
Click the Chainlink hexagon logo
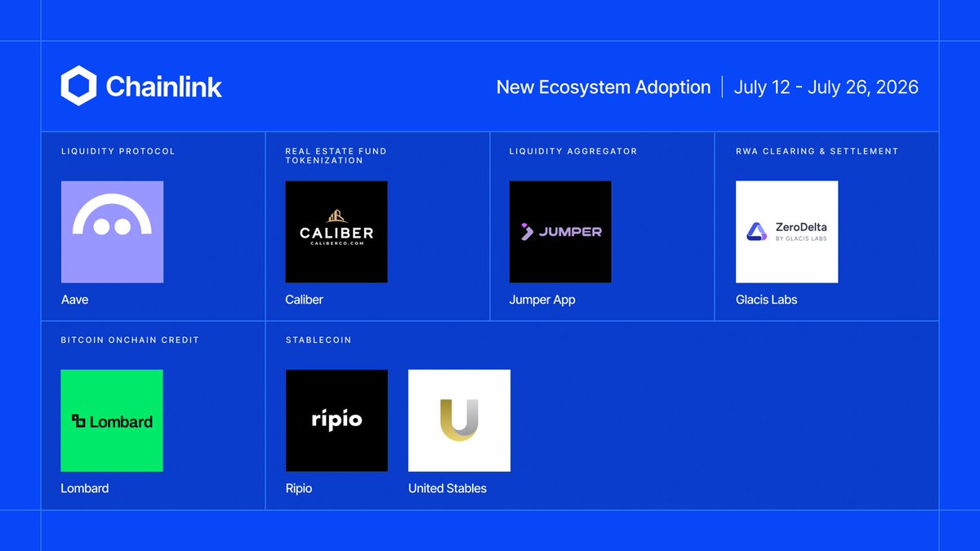pyautogui.click(x=79, y=86)
